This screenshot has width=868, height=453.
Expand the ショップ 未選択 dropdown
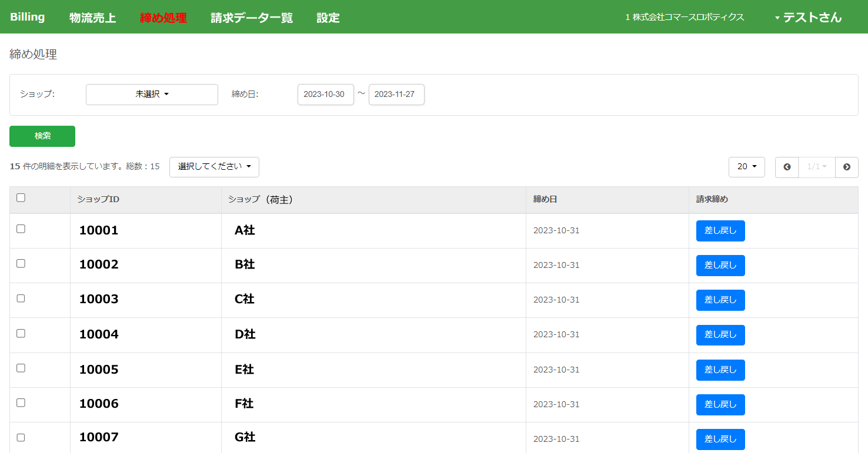(x=152, y=94)
